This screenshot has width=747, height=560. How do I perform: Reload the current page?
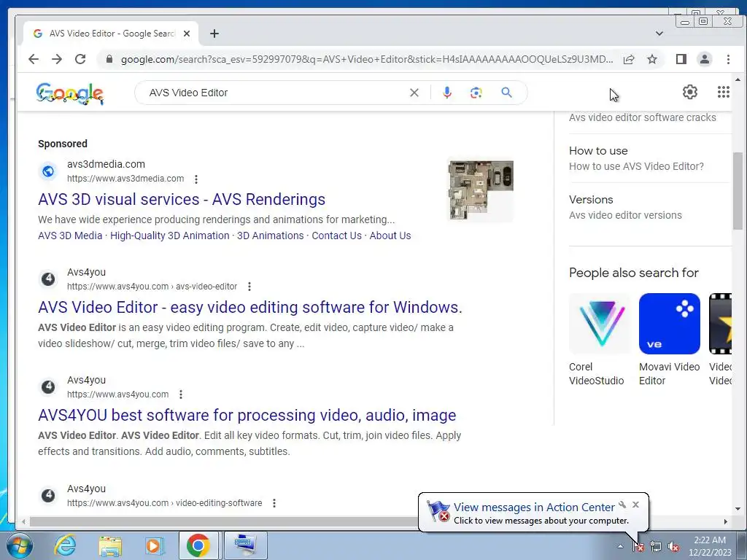tap(80, 59)
